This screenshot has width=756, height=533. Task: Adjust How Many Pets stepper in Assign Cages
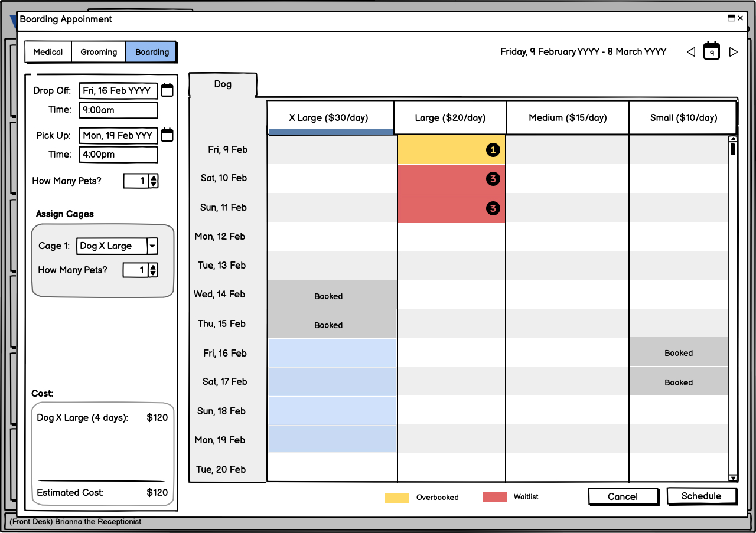[x=153, y=270]
